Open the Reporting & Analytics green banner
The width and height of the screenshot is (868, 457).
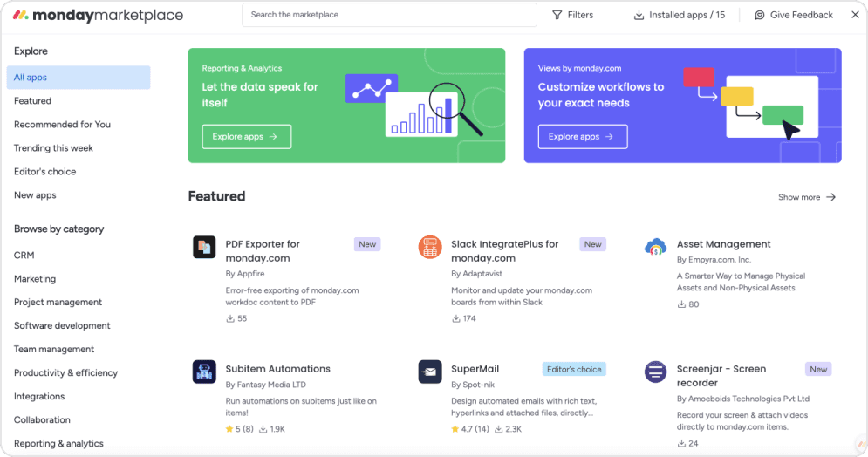click(346, 106)
